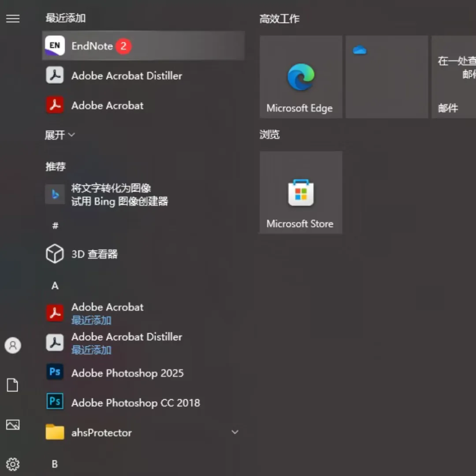The width and height of the screenshot is (476, 476).
Task: Click the A letter index header
Action: coord(55,286)
